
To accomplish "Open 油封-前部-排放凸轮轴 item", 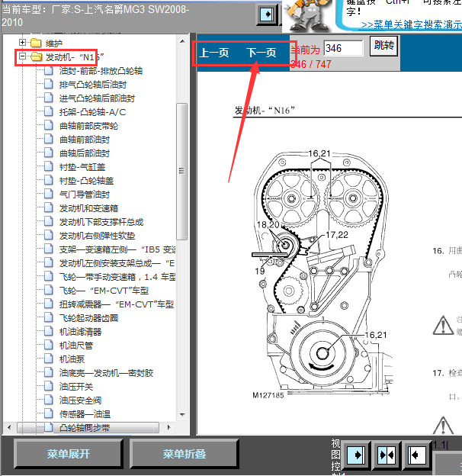I will 101,71.
